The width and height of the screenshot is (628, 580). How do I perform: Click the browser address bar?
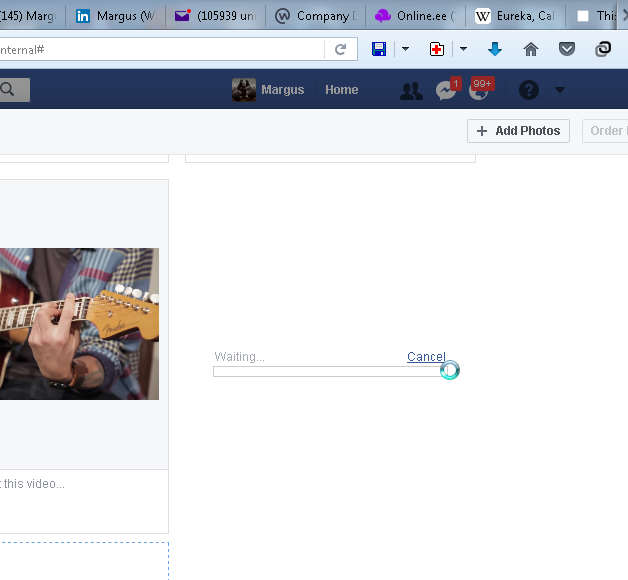click(x=162, y=50)
